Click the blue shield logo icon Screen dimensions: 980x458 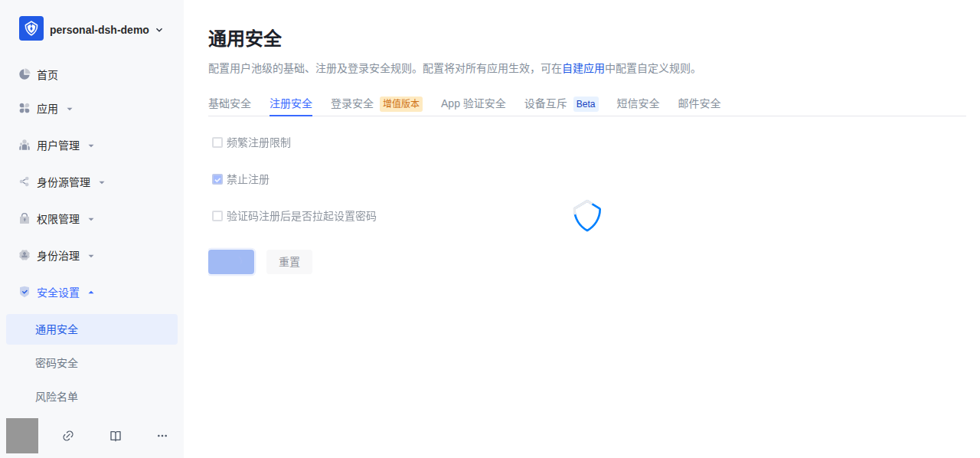pyautogui.click(x=31, y=28)
